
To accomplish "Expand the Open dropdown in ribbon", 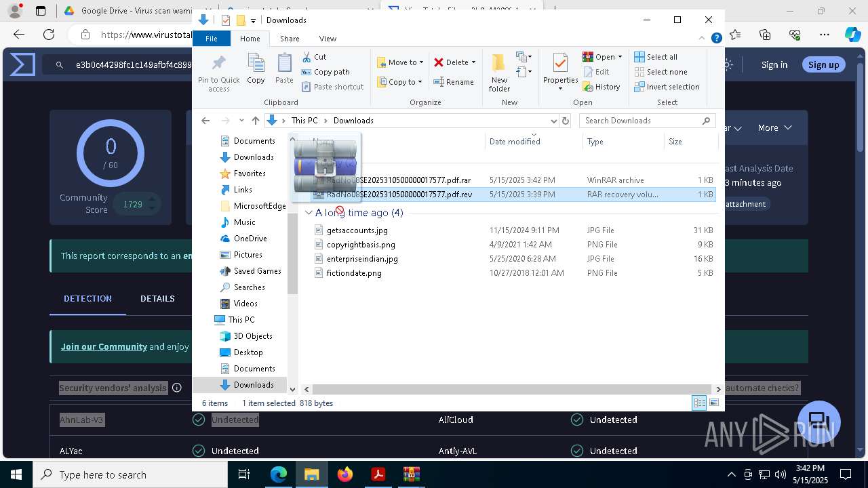I will [x=620, y=57].
